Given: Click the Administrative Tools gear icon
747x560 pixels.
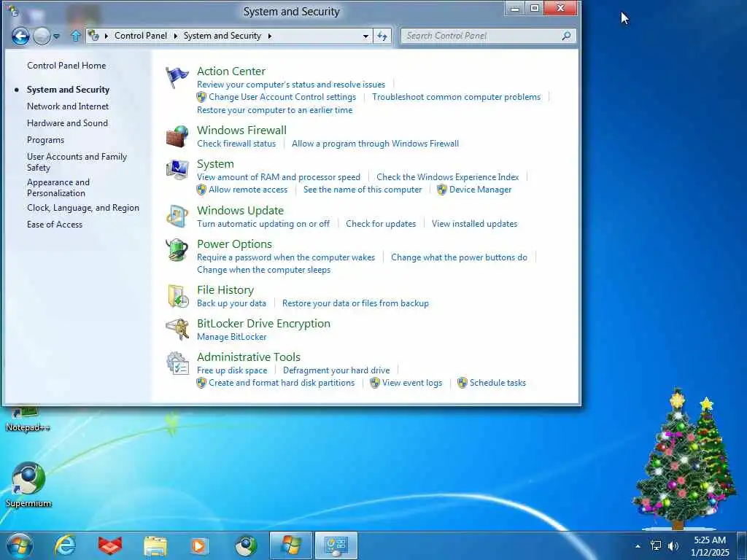Looking at the screenshot, I should (x=177, y=363).
